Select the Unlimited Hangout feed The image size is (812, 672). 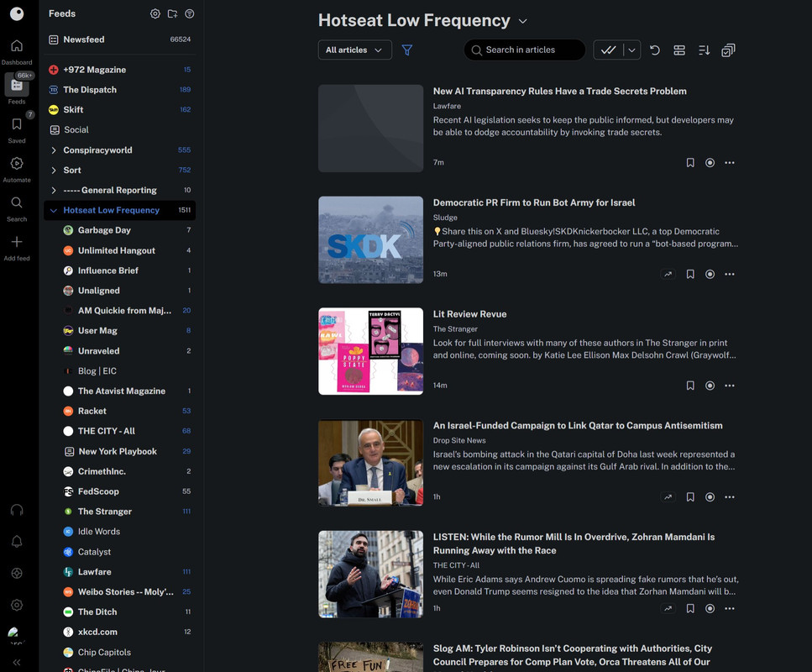[x=119, y=250]
